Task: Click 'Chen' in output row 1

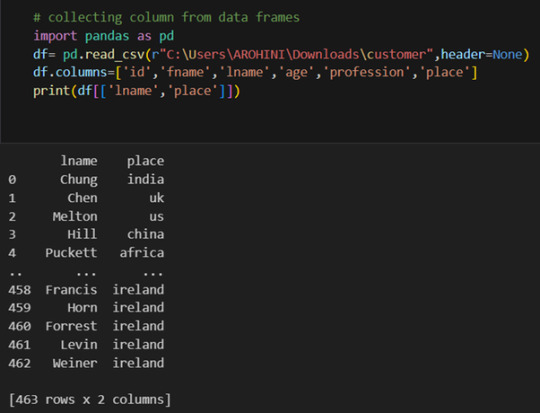Action: [x=83, y=198]
